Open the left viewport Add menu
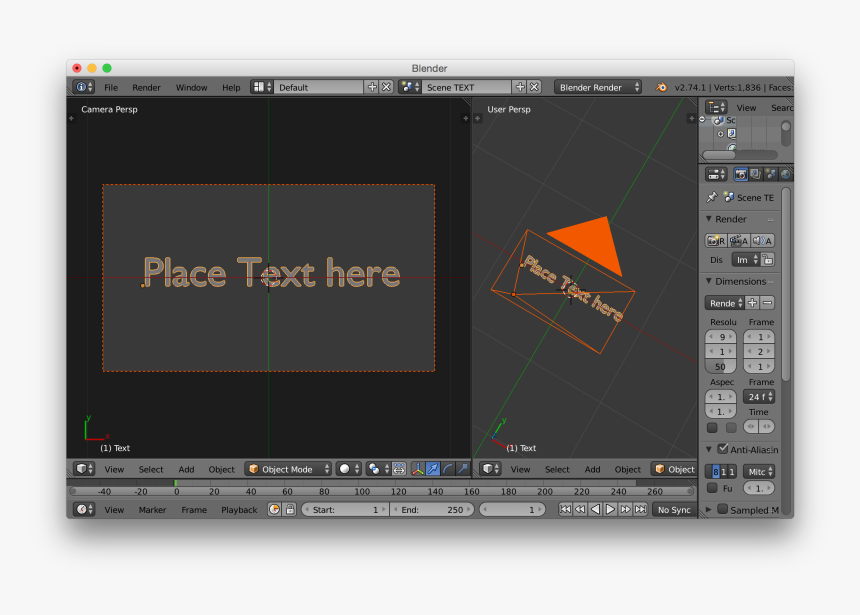This screenshot has height=615, width=860. pyautogui.click(x=186, y=469)
